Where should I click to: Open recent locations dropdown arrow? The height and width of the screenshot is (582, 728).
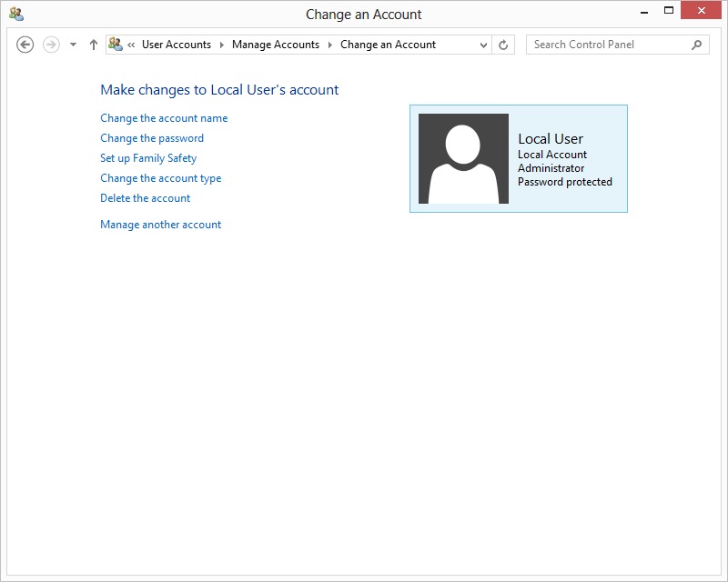[73, 45]
